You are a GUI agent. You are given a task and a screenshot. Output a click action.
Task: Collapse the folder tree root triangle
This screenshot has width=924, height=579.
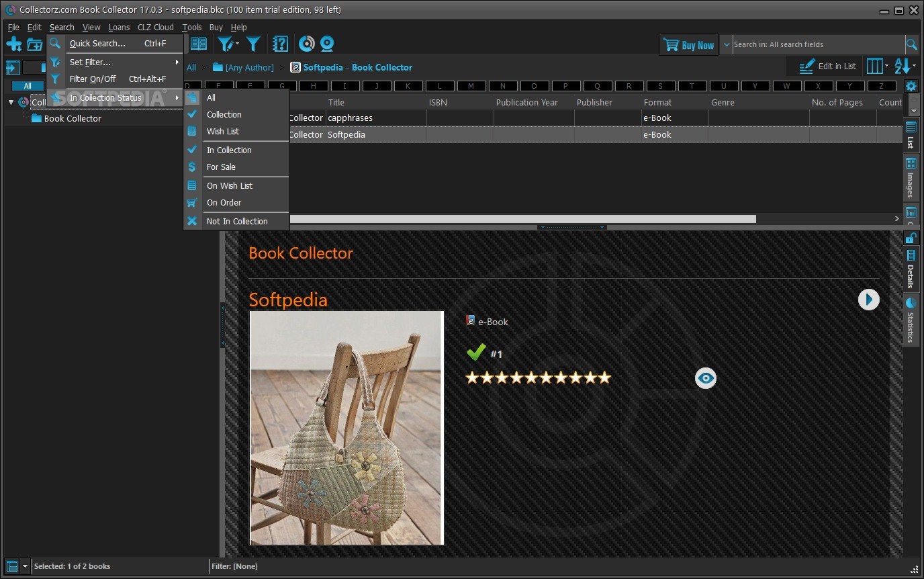[x=11, y=102]
